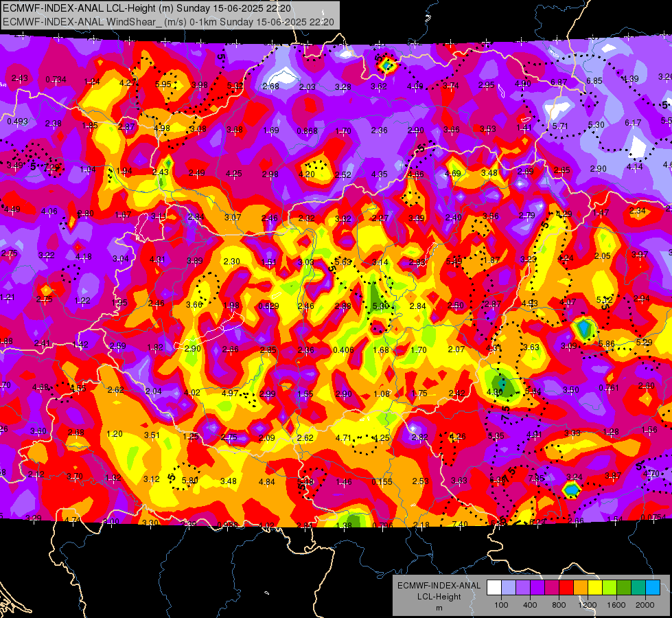Click the wind shear value 5.29
672x618 pixels.
coord(644,342)
